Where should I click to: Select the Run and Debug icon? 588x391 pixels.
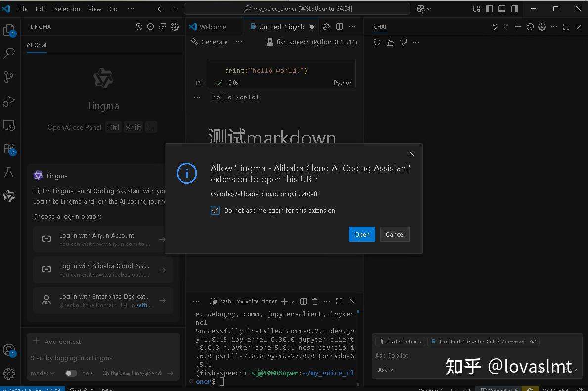tap(9, 101)
